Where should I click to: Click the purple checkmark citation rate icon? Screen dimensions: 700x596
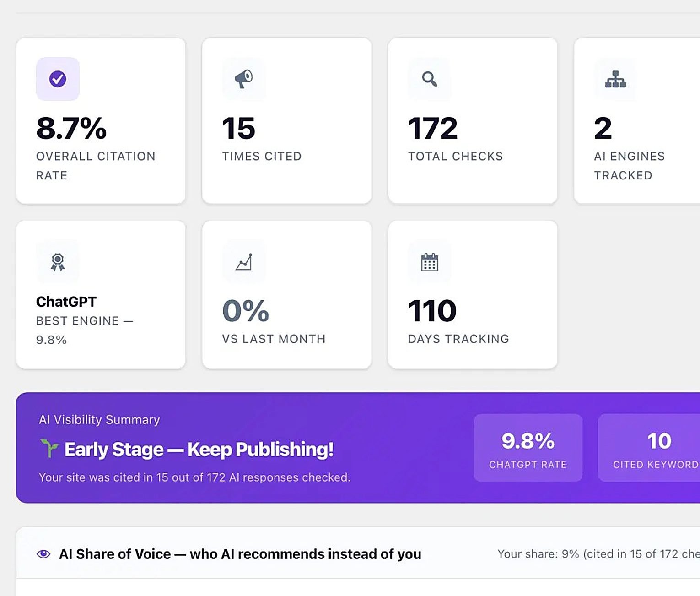[58, 79]
